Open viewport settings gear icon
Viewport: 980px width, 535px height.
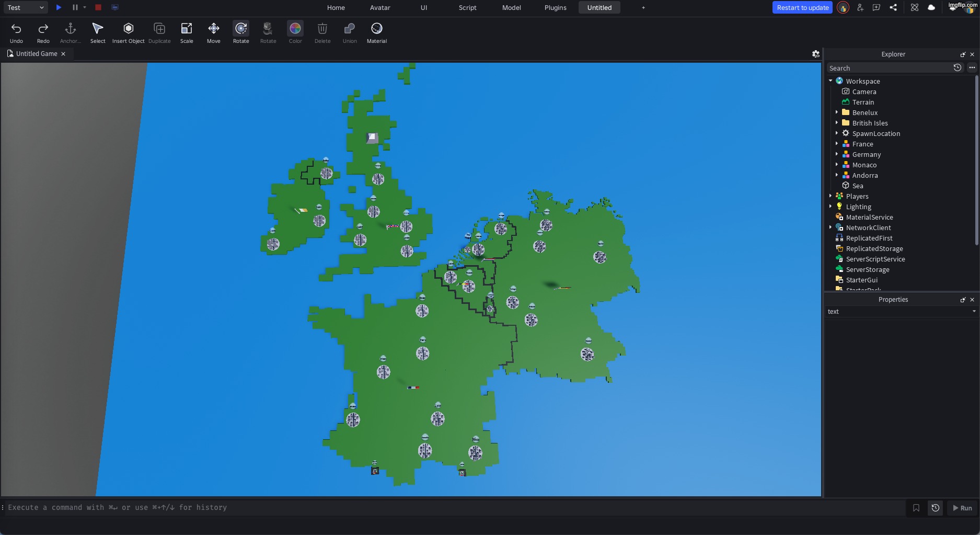pyautogui.click(x=816, y=54)
